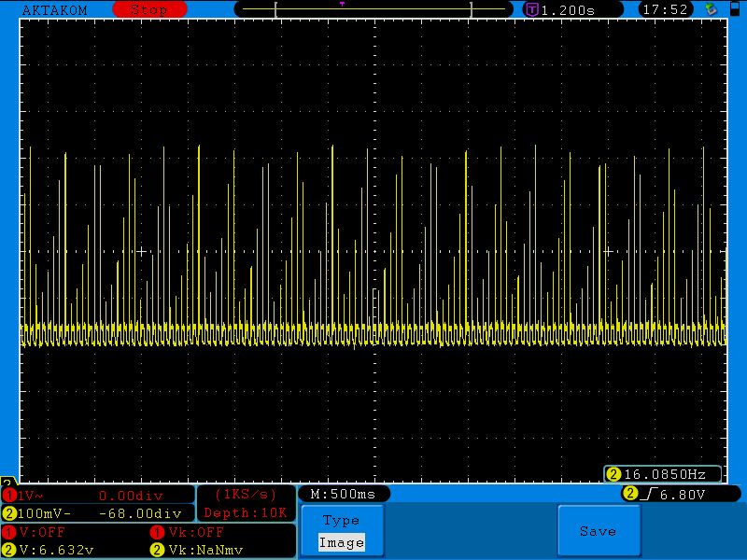747x560 pixels.
Task: Click the rising edge trigger slope icon
Action: [649, 495]
